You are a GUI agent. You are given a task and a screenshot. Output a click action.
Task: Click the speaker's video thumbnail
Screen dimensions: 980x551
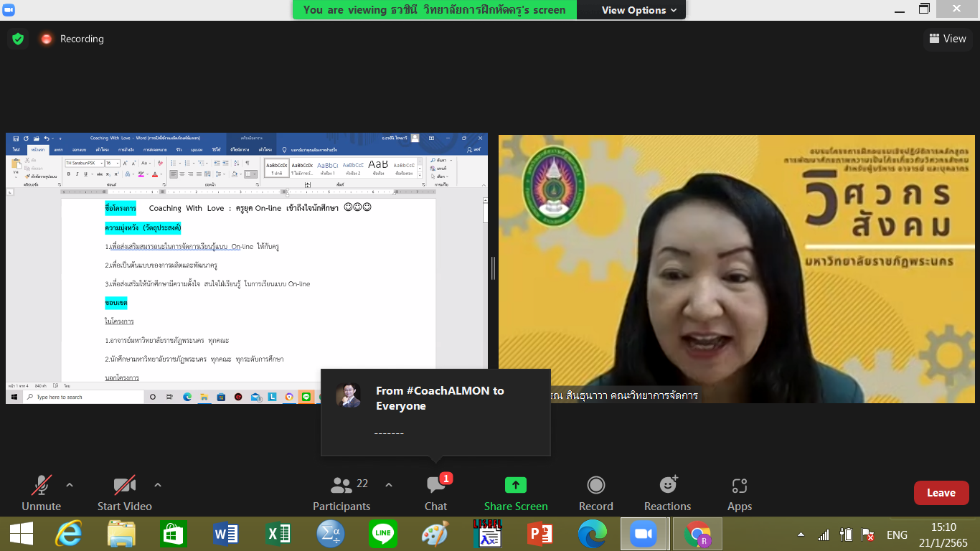point(736,269)
